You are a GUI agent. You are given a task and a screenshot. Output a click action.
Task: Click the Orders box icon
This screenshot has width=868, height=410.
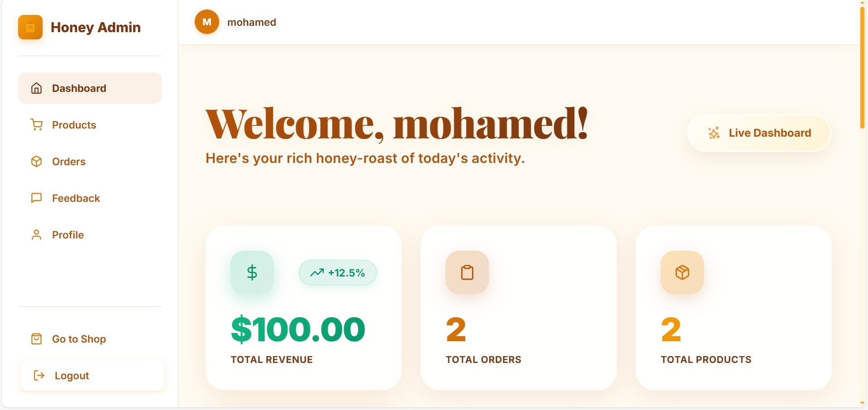click(x=37, y=162)
